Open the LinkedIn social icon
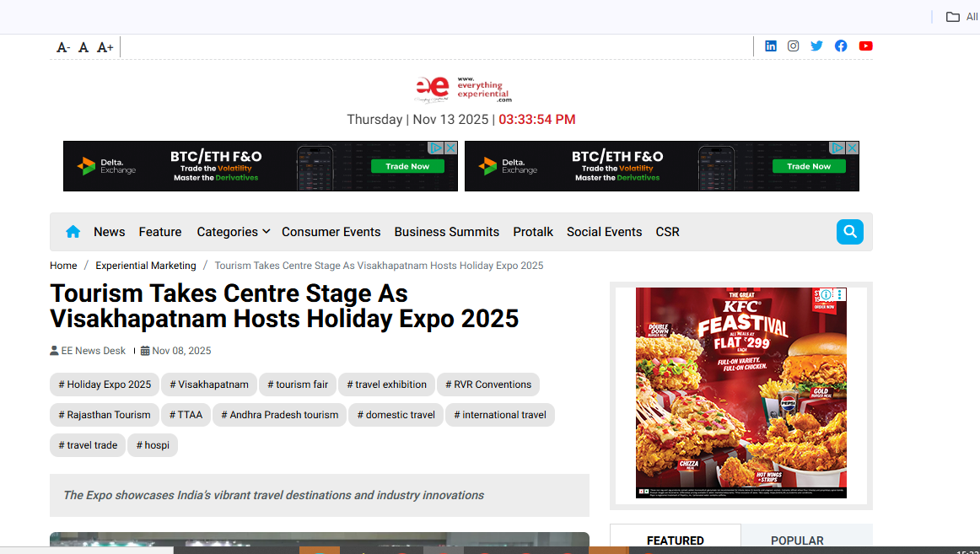 (770, 46)
